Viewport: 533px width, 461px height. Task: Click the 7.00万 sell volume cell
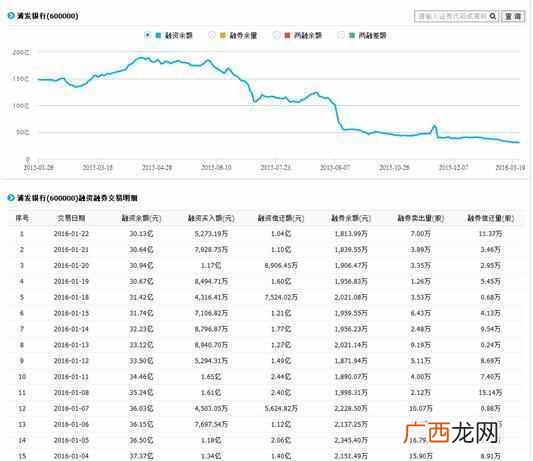pyautogui.click(x=421, y=234)
